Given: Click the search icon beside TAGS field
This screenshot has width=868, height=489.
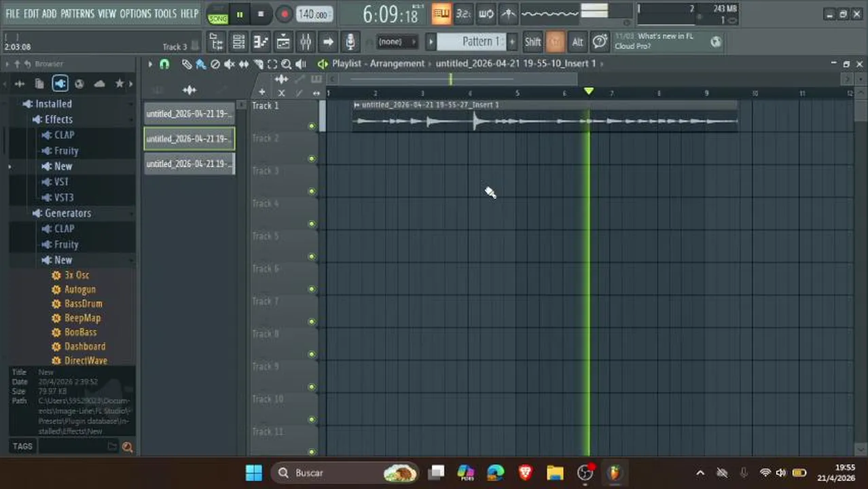Looking at the screenshot, I should (x=127, y=447).
